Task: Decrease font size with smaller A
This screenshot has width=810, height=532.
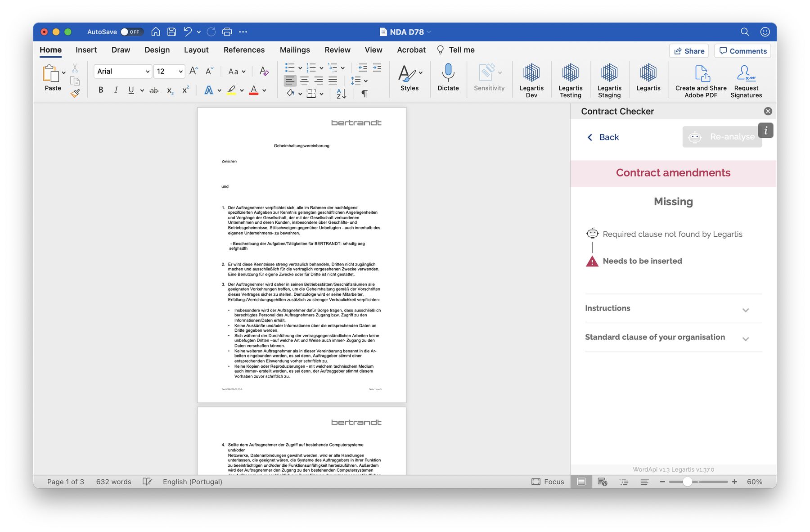Action: [x=209, y=71]
